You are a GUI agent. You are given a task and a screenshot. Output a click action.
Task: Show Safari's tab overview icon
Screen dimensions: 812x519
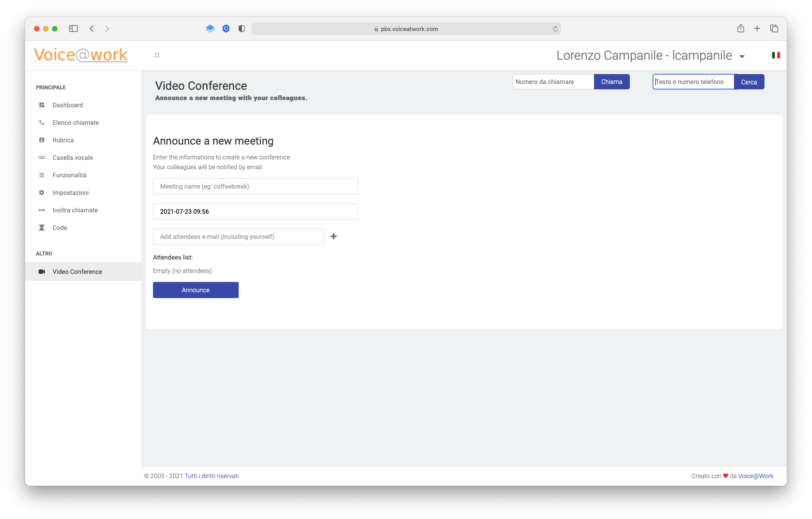[774, 29]
